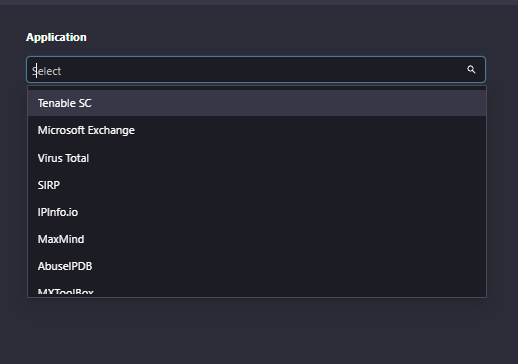Select the SIRP application entry
The height and width of the screenshot is (364, 518).
tap(257, 185)
